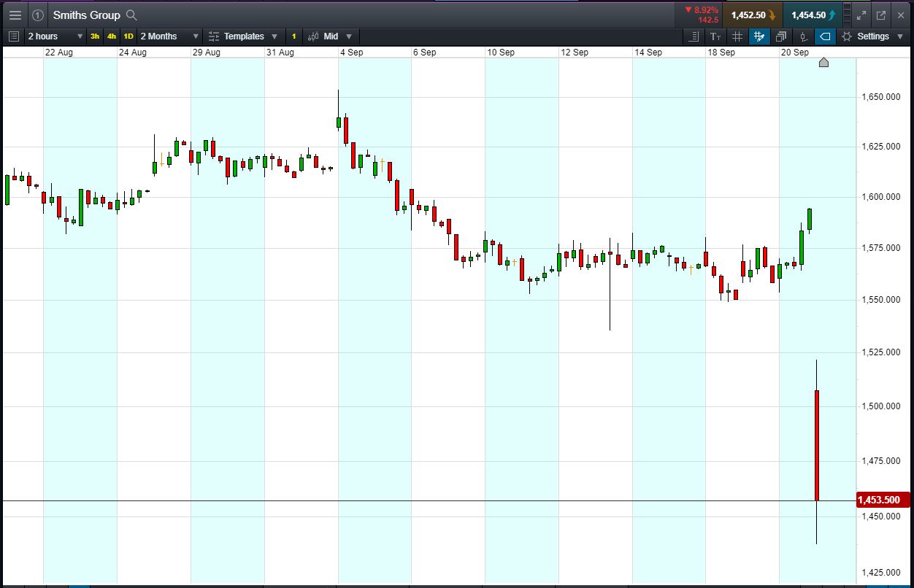Open the Templates dropdown
The image size is (914, 588).
click(x=243, y=36)
